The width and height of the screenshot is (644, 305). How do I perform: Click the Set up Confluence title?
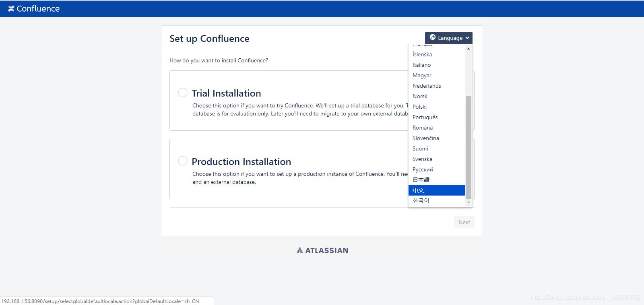click(209, 39)
